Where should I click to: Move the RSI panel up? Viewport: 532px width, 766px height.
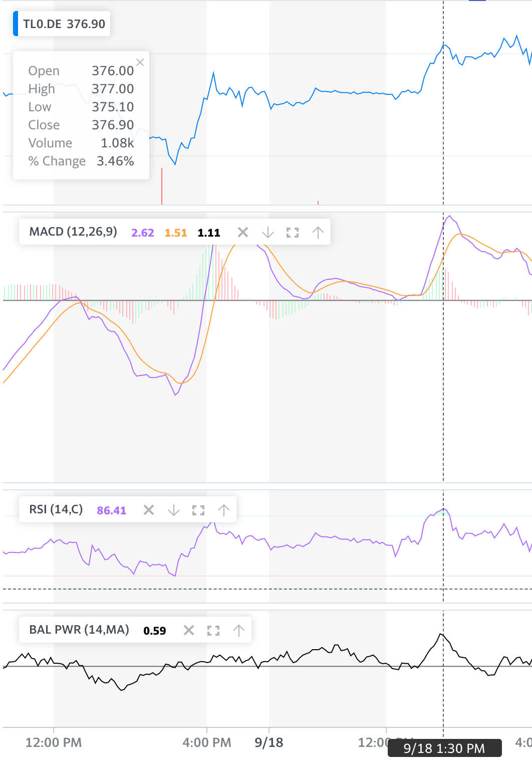click(x=224, y=510)
